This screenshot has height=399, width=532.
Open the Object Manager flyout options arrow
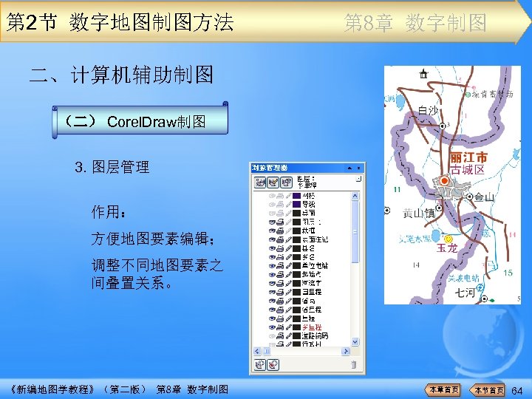coord(358,179)
